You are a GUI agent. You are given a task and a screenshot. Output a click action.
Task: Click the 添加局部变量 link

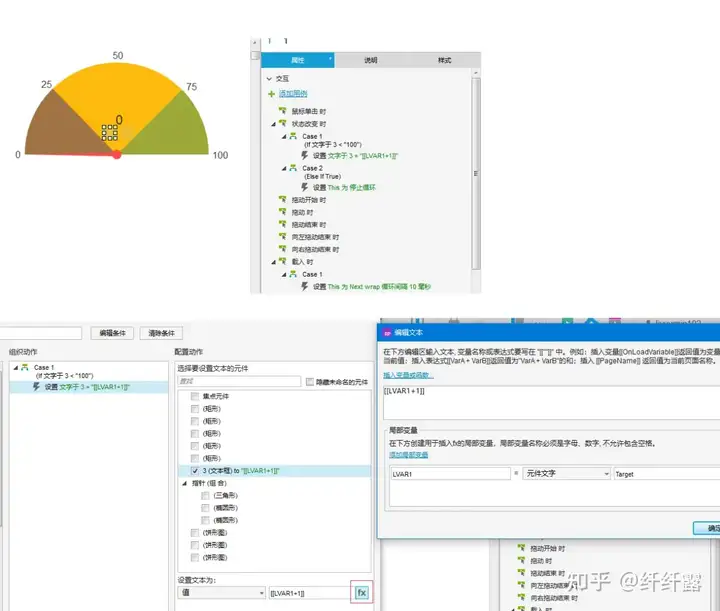(x=409, y=454)
